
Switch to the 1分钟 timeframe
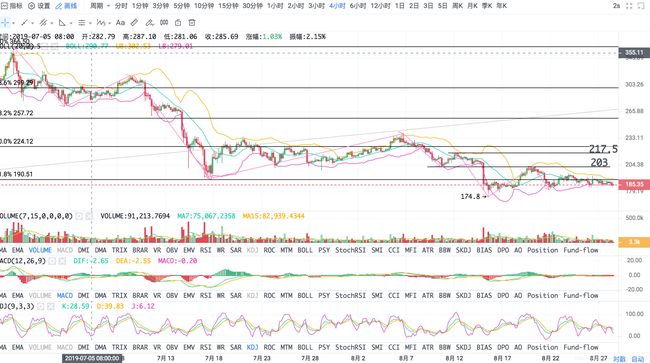click(x=140, y=6)
